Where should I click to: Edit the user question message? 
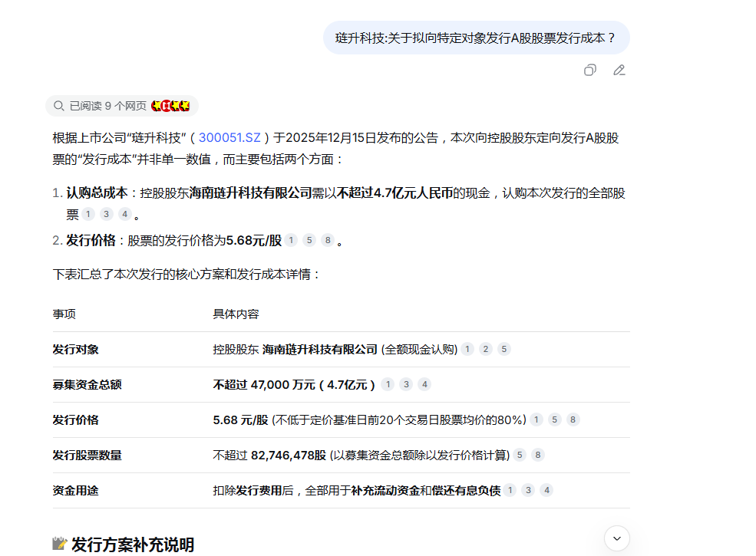click(x=619, y=71)
